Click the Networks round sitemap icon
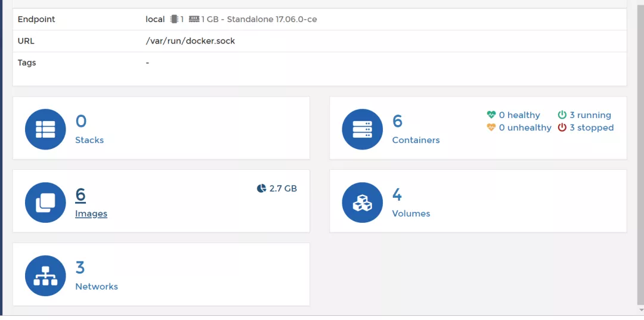This screenshot has width=644, height=320. click(45, 276)
